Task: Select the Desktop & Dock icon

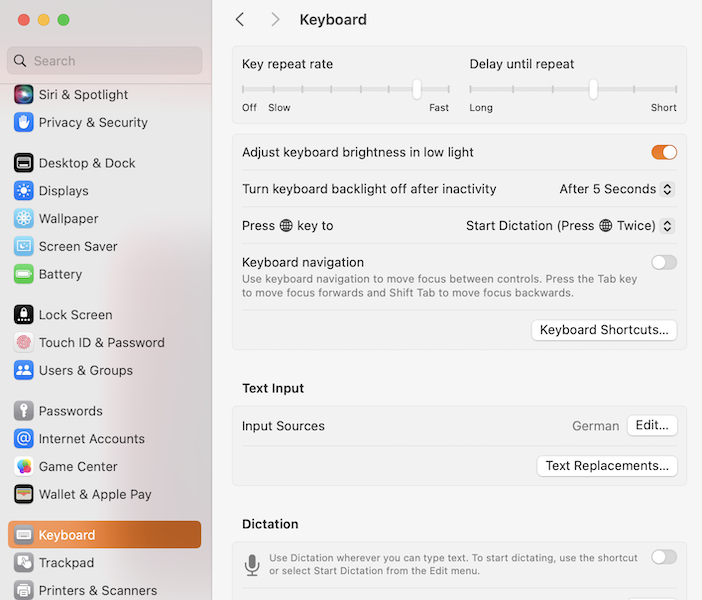Action: (x=23, y=163)
